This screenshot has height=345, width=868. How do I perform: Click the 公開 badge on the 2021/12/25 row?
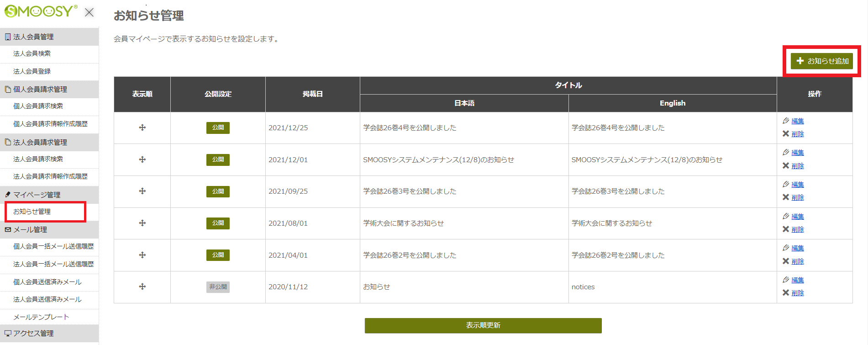click(x=218, y=127)
